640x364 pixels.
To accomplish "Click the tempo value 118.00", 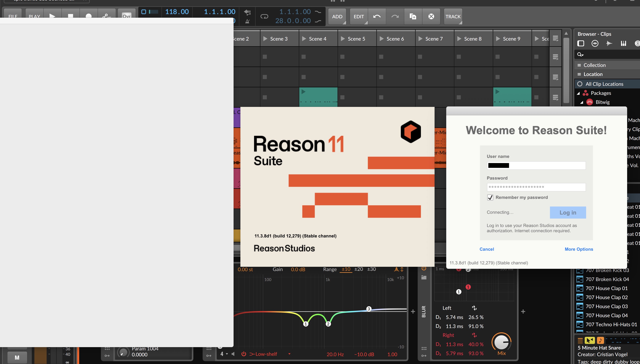I will pos(177,12).
